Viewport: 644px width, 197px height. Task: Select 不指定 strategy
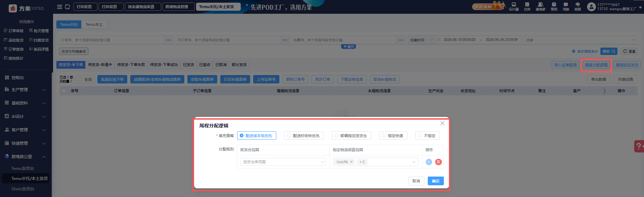(x=427, y=136)
